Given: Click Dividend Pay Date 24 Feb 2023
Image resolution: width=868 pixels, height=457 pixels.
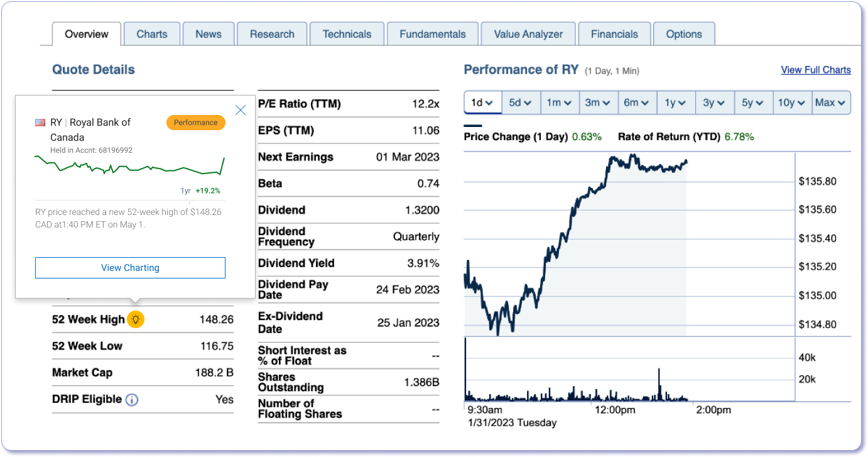Looking at the screenshot, I should point(408,290).
